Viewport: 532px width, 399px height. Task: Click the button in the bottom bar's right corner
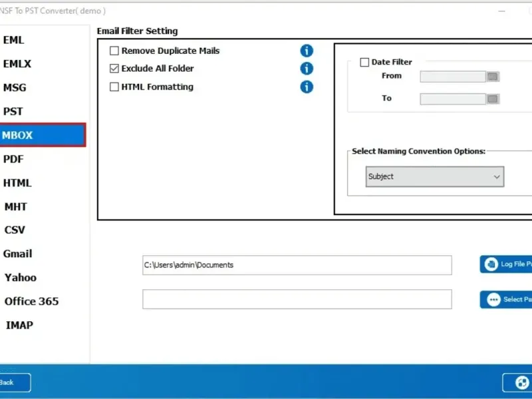(x=517, y=383)
